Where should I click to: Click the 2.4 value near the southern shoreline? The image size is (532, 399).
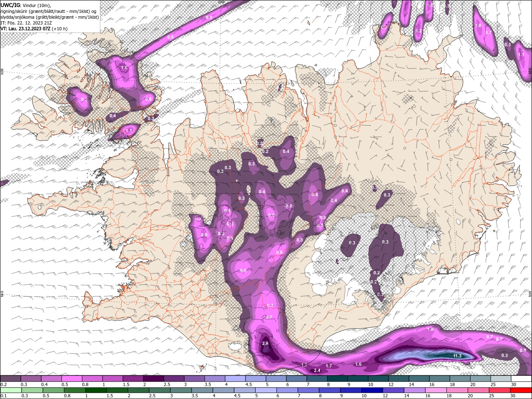click(x=318, y=370)
